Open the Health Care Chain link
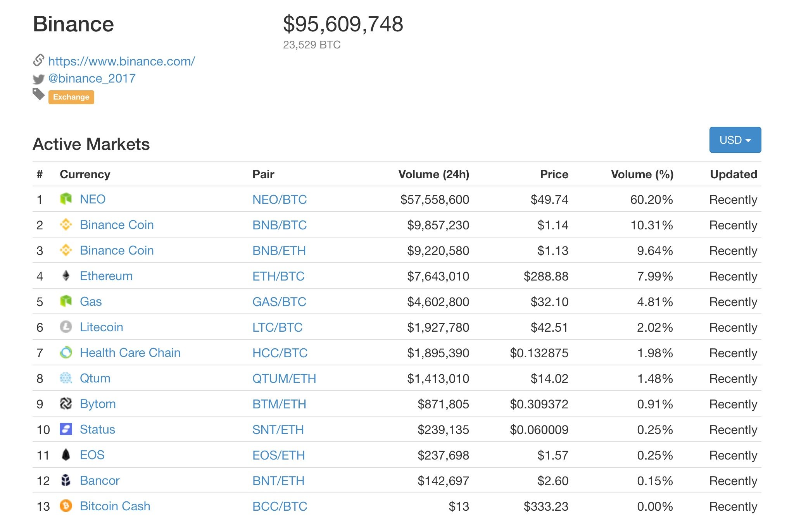 coord(130,353)
